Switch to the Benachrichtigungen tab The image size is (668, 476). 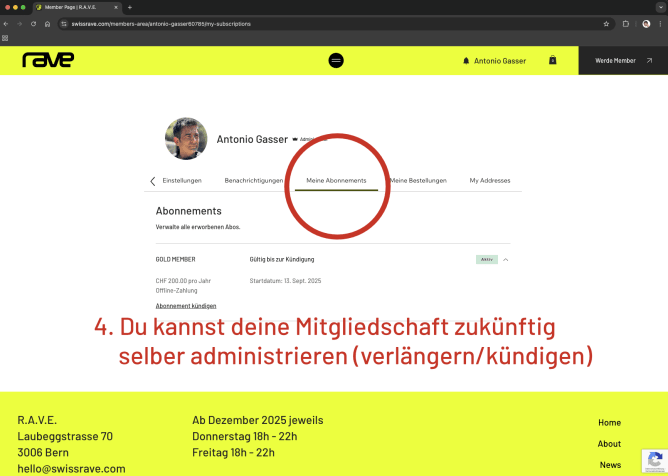pos(253,180)
